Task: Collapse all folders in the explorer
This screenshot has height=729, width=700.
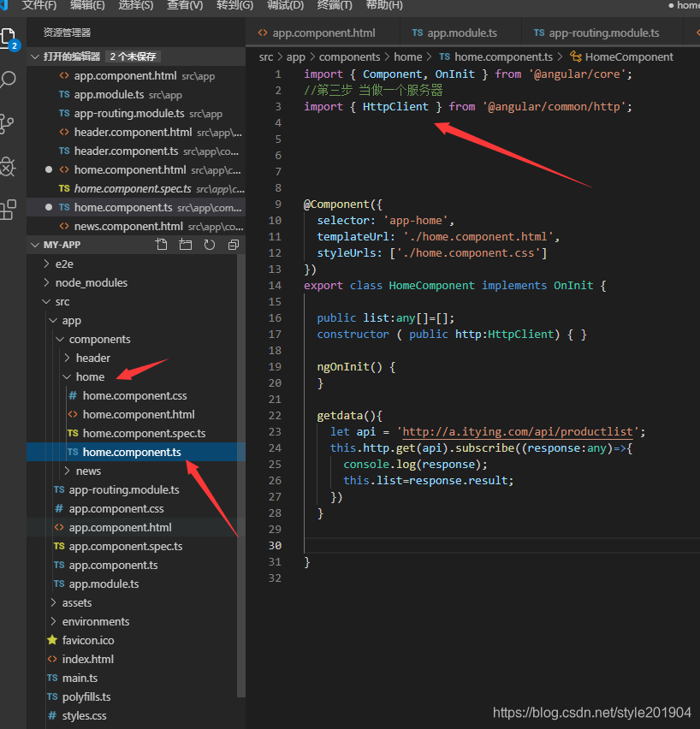Action: [x=233, y=244]
